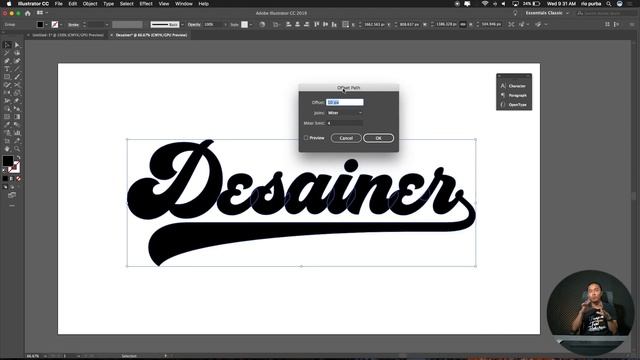This screenshot has height=360, width=640.
Task: Open the Arrange Documents dropdown
Action: coord(42,13)
